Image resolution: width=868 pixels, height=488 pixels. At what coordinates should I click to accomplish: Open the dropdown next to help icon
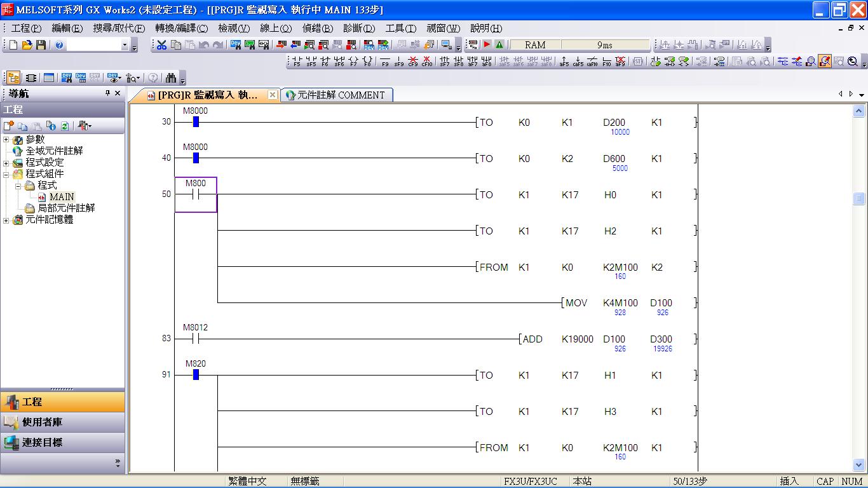125,45
